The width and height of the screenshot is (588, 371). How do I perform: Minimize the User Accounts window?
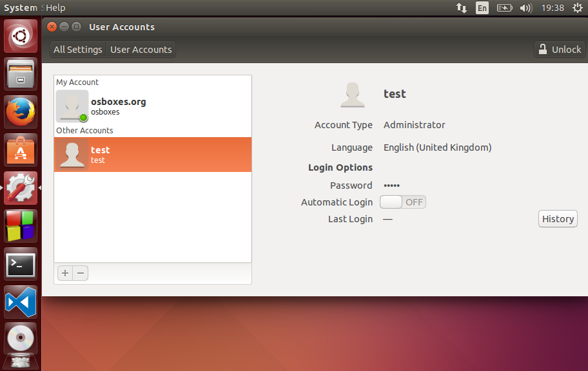[64, 26]
